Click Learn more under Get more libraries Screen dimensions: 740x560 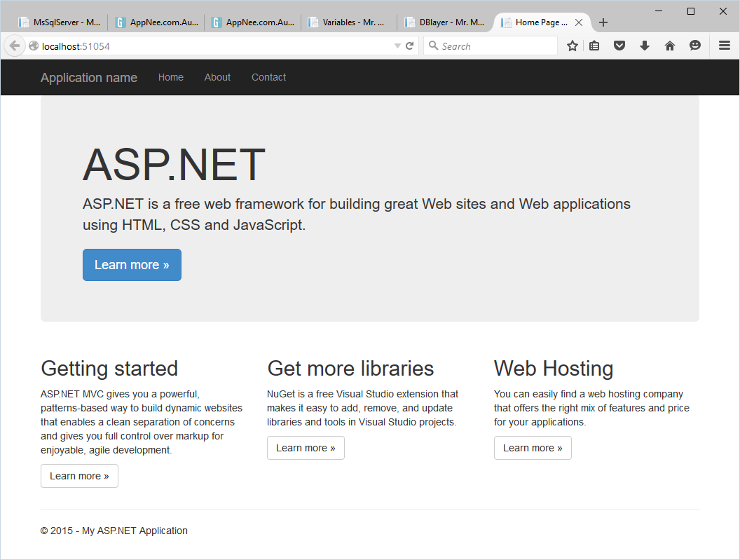coord(306,448)
